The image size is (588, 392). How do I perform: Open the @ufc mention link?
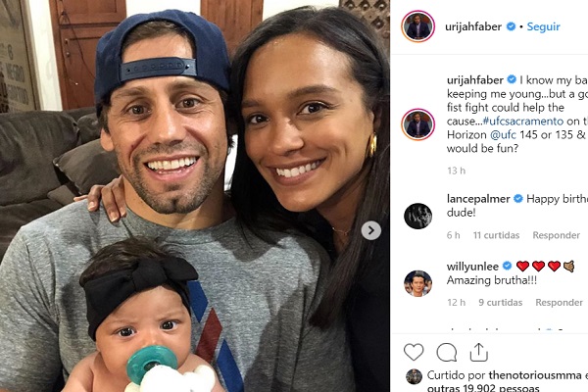pyautogui.click(x=503, y=134)
